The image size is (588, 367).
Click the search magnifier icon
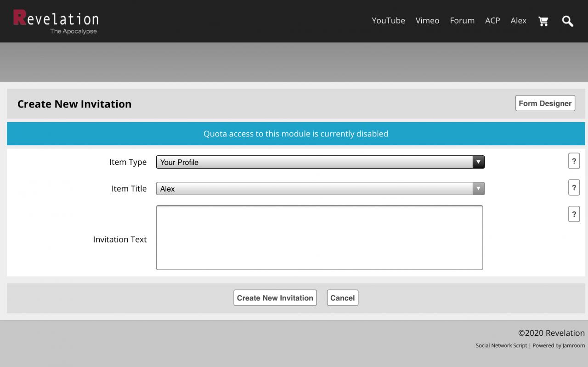[x=568, y=21]
